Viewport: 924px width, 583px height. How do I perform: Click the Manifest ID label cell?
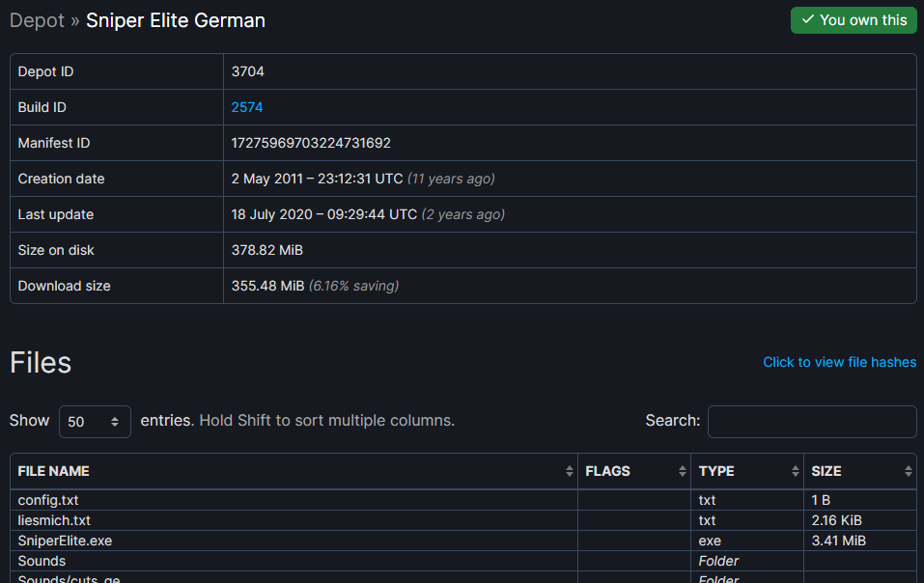coord(117,143)
